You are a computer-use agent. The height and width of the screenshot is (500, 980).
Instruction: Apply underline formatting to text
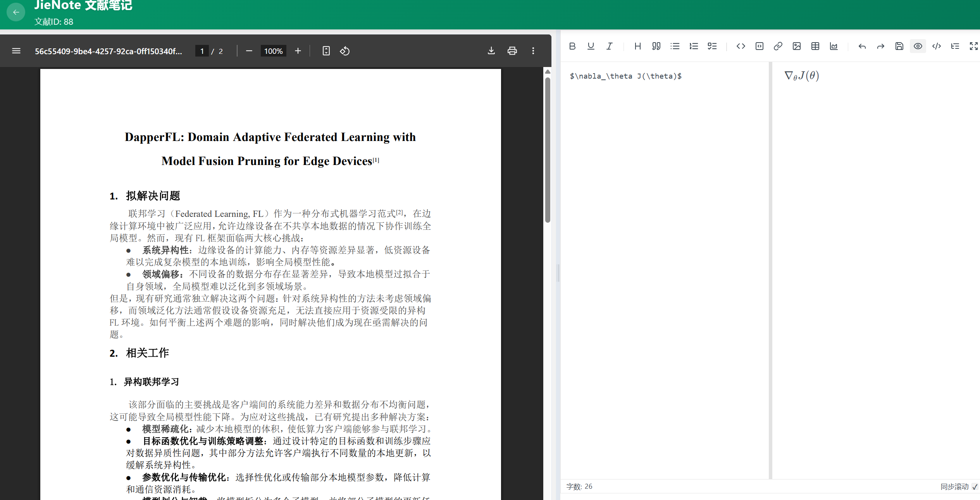pos(591,46)
